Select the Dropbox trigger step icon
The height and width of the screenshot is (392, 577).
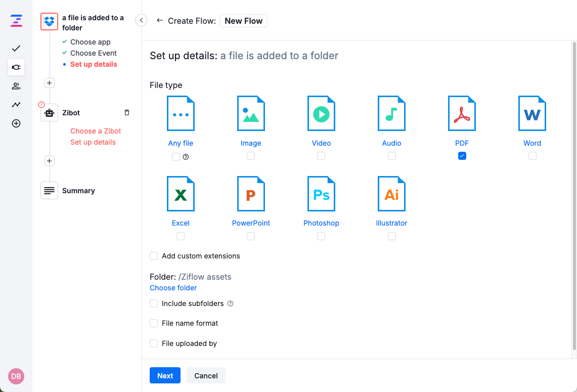(x=49, y=21)
